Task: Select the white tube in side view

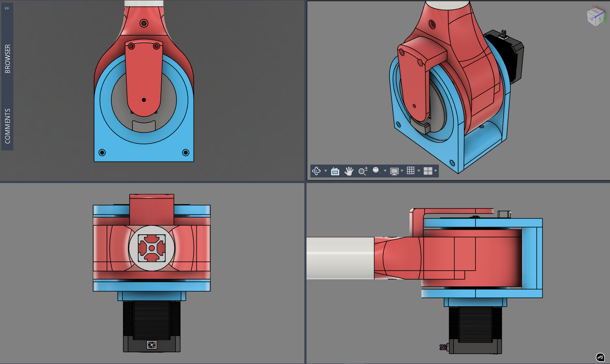Action: 340,258
